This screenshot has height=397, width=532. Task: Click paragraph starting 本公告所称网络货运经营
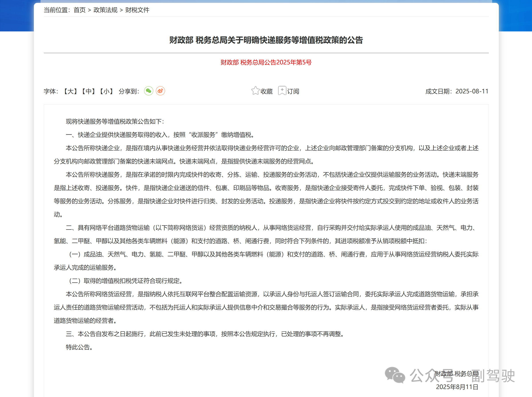point(266,307)
